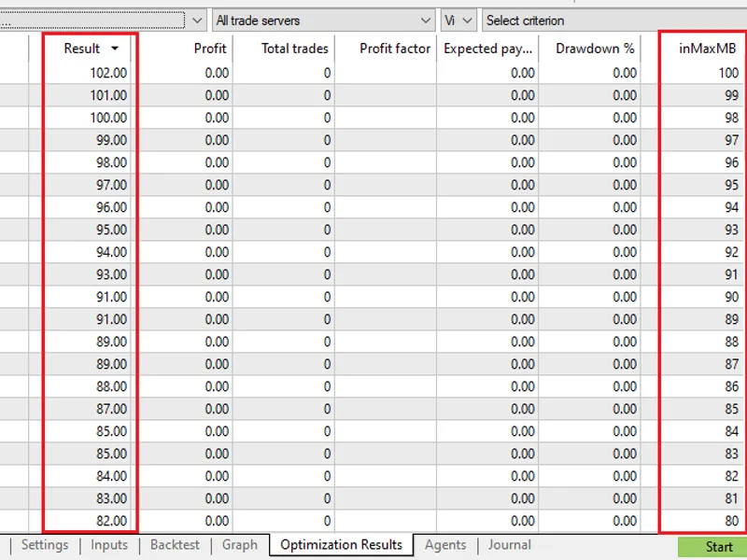Click inMaxMB value 81
The width and height of the screenshot is (747, 560).
[x=732, y=498]
